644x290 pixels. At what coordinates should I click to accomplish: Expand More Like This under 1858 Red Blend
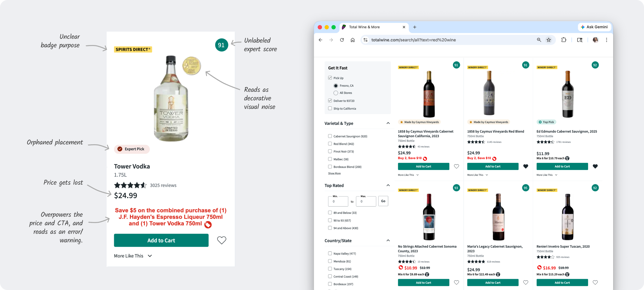point(478,175)
